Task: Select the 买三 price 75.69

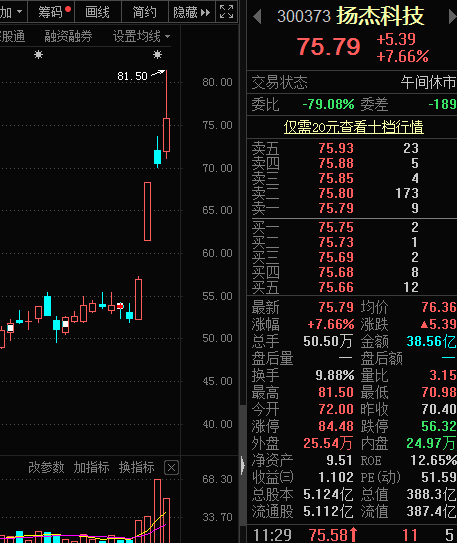Action: point(336,257)
